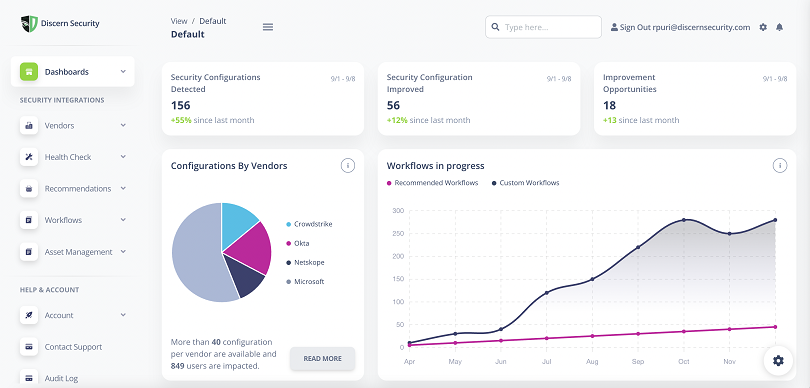Expand the Account menu chevron
Screen dimensions: 810x388
[123, 315]
